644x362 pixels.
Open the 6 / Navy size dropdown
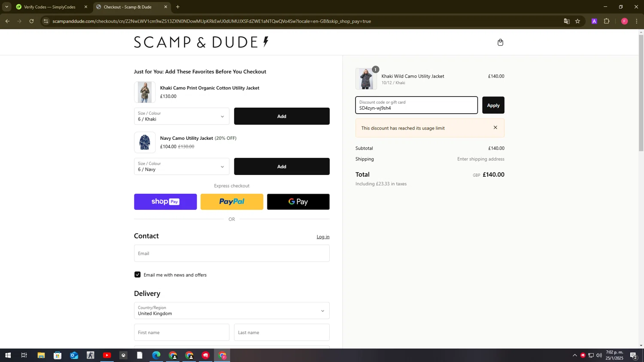point(182,166)
